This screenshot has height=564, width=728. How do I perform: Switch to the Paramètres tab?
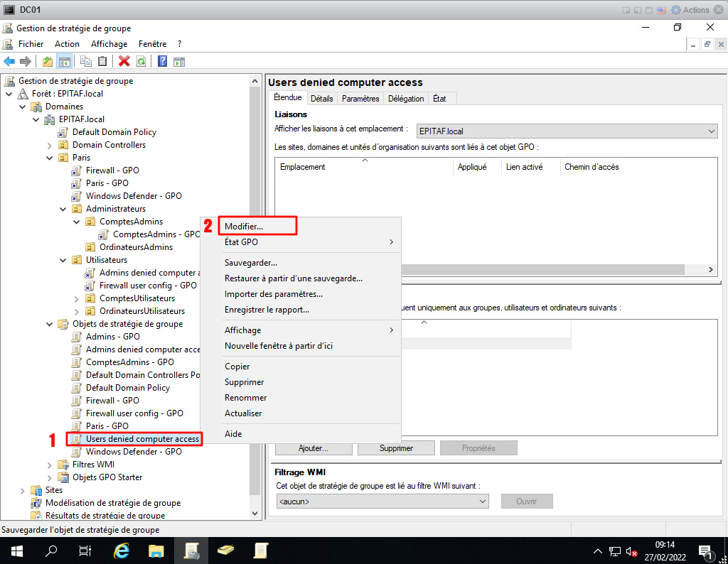pos(360,99)
